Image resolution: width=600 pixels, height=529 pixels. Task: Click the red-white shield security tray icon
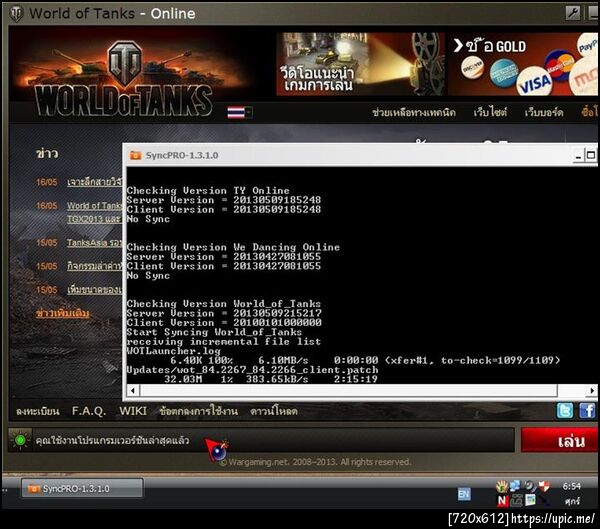[x=544, y=486]
